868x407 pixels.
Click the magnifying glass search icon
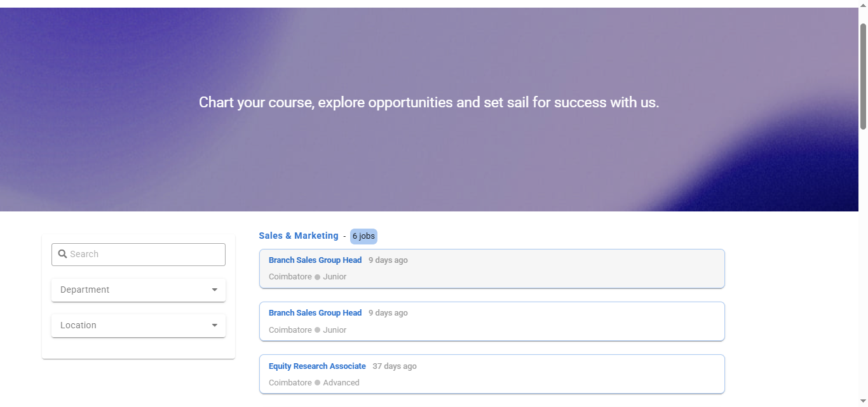[x=62, y=254]
